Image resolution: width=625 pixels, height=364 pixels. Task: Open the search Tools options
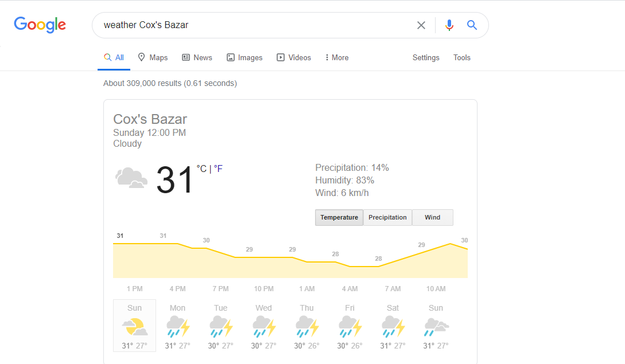(x=462, y=58)
